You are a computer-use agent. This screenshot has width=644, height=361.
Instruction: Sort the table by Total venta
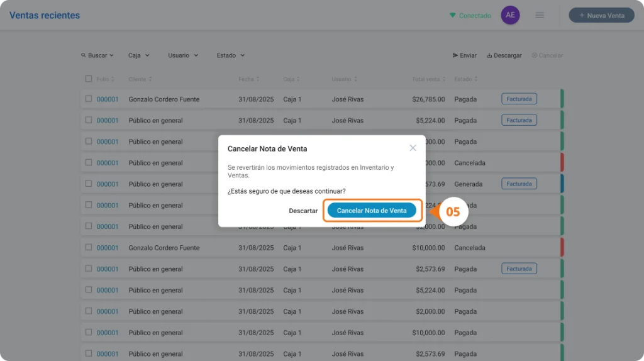429,79
